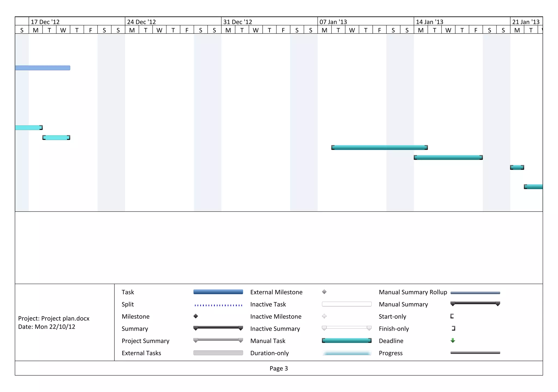Click the Page 3 footer label

pyautogui.click(x=278, y=368)
